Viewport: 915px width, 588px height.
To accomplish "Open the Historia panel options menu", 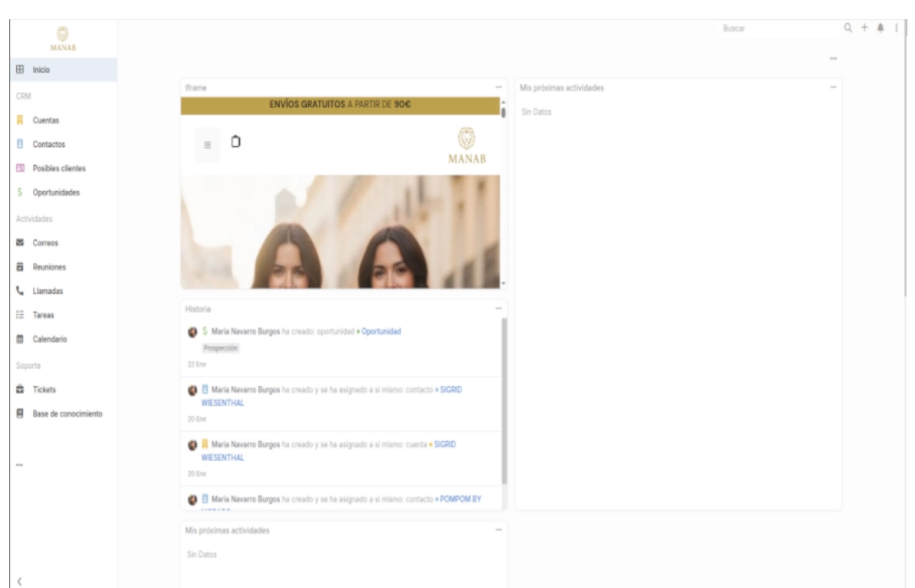I will coord(498,308).
